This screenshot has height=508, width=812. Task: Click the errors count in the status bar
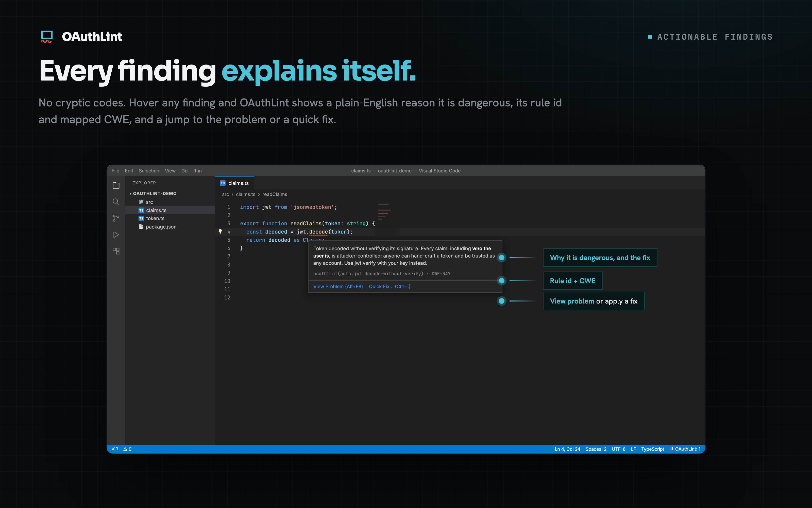(115, 449)
